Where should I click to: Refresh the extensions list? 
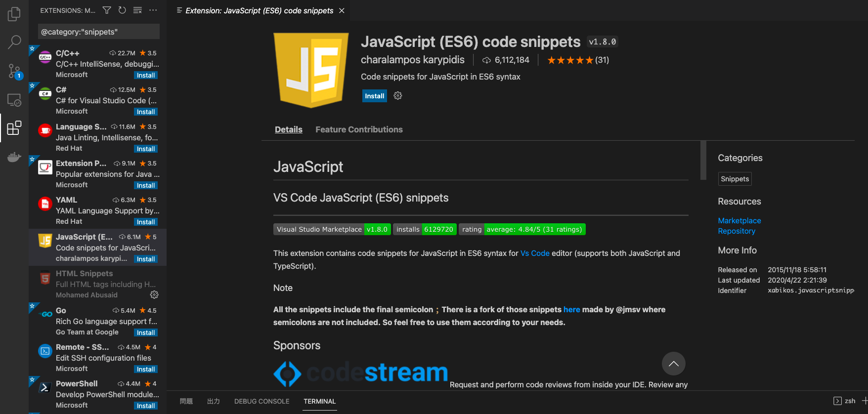122,10
